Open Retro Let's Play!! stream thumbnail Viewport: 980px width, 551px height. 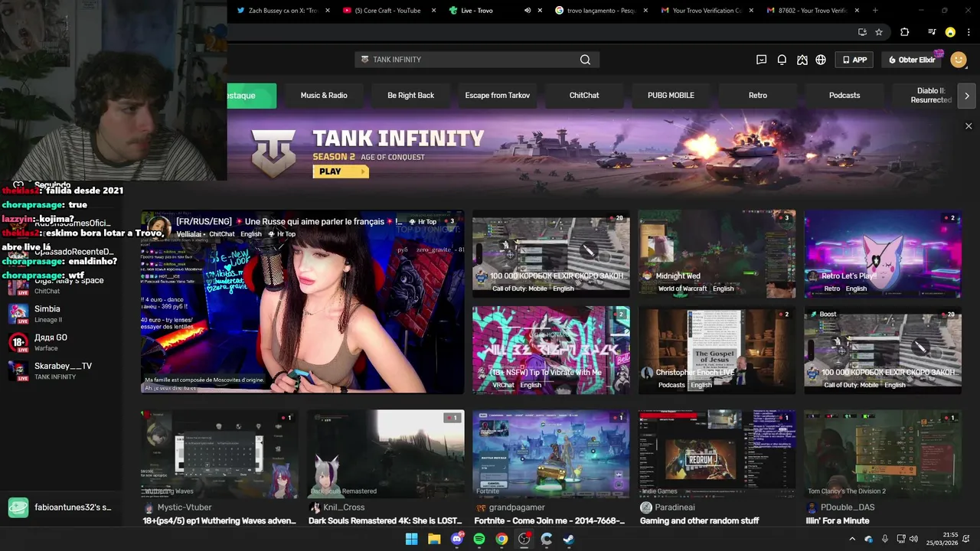pos(883,254)
